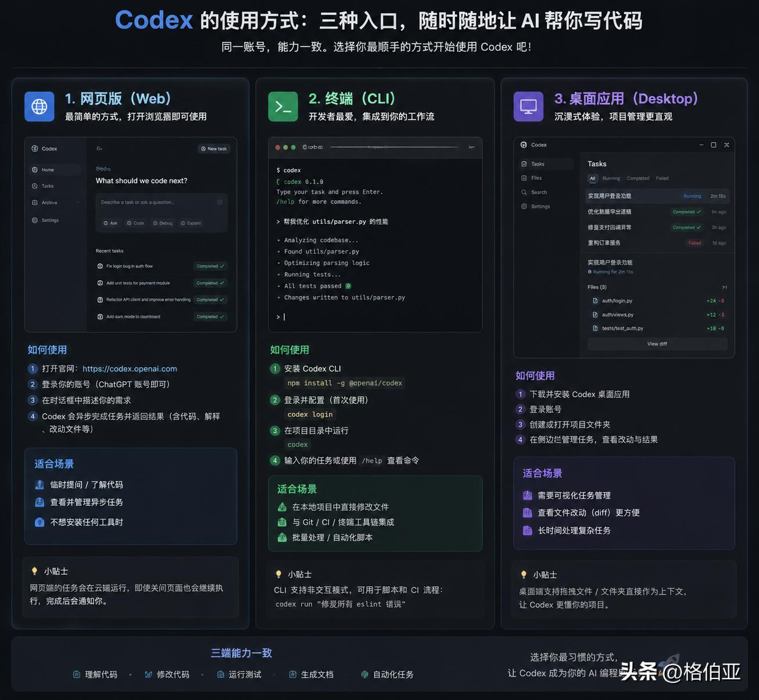
Task: Open Tasks in the desktop app sidebar
Action: tap(546, 164)
